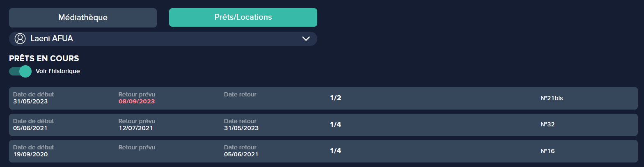Click the 1/4 count on N°32 loan

[335, 124]
